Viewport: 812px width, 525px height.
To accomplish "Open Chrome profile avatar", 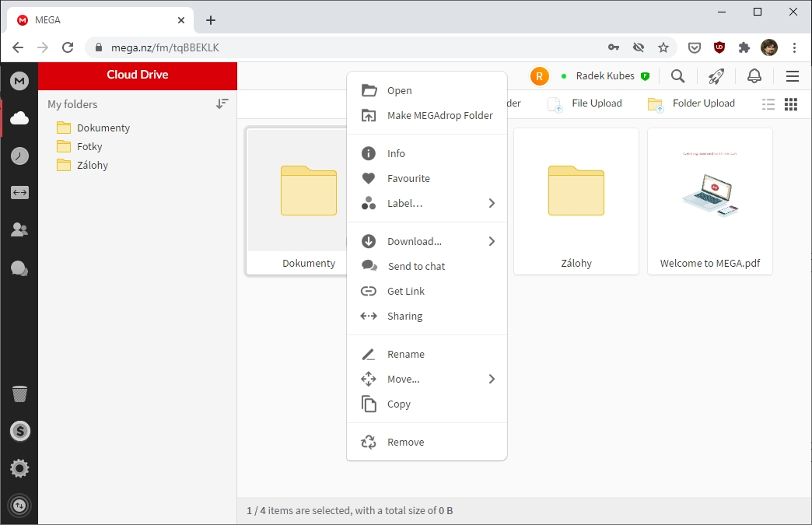I will coord(769,47).
